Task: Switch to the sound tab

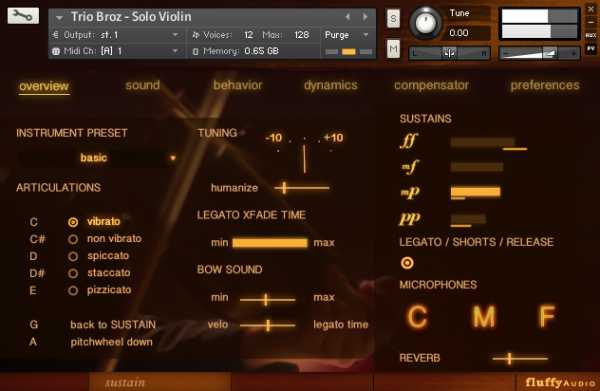Action: (143, 85)
